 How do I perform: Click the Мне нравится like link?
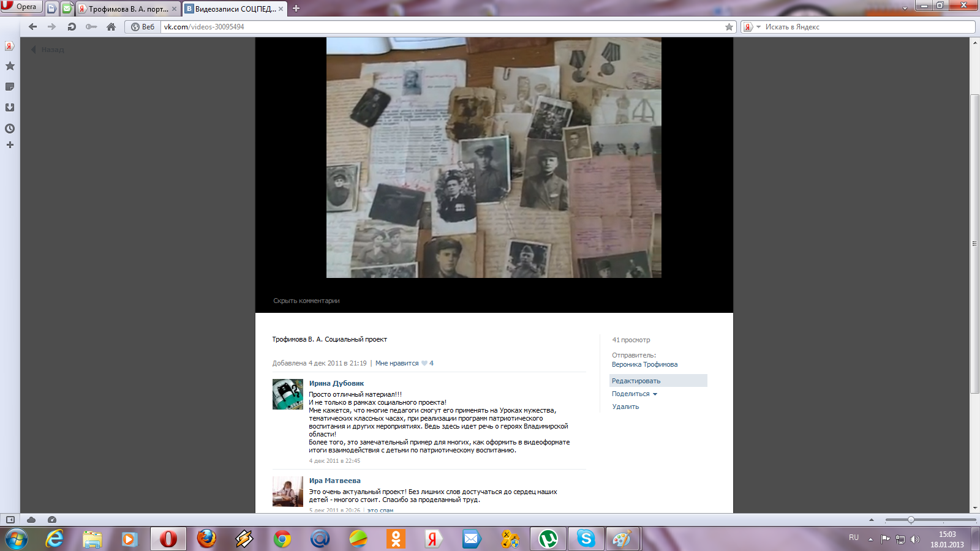(397, 363)
